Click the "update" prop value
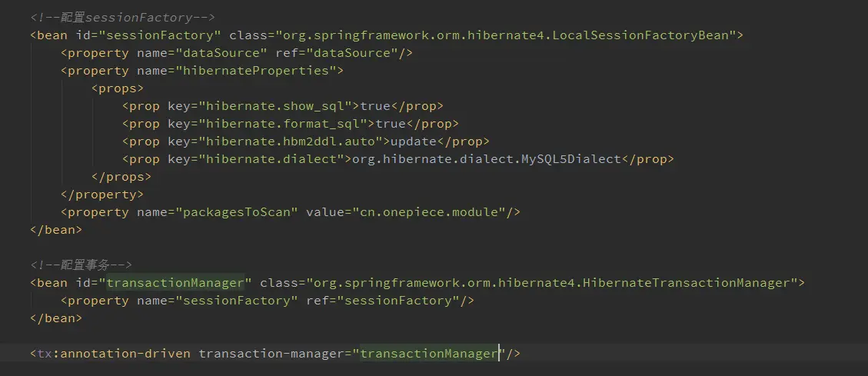868x376 pixels. click(413, 141)
